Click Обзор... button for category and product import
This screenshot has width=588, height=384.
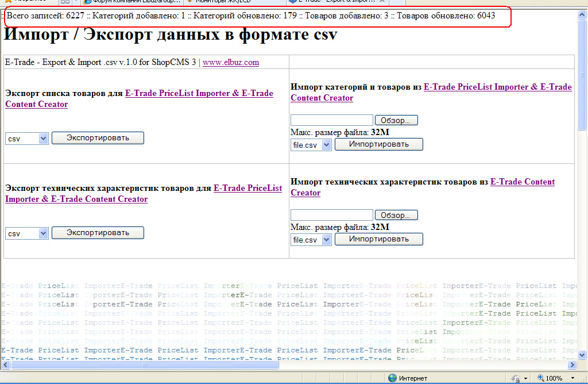396,120
